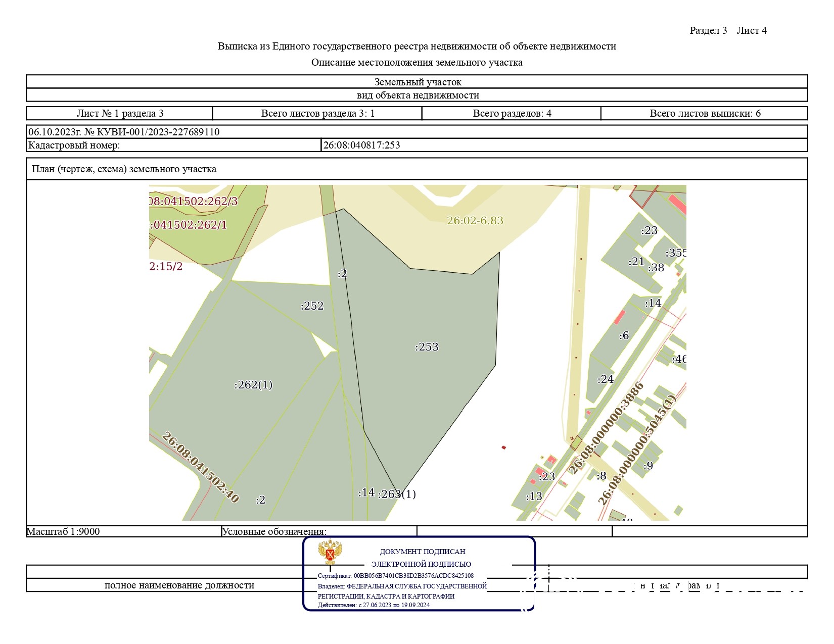Click the diagonal label 26:08:000000:3886
The height and width of the screenshot is (644, 834).
[x=607, y=428]
